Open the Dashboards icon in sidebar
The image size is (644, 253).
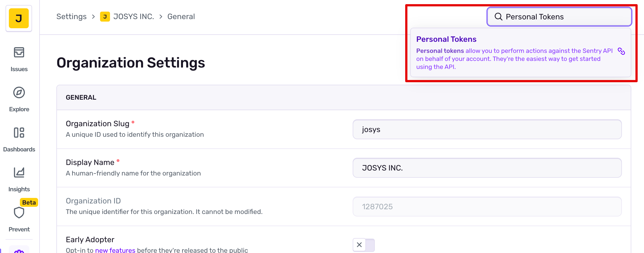19,133
